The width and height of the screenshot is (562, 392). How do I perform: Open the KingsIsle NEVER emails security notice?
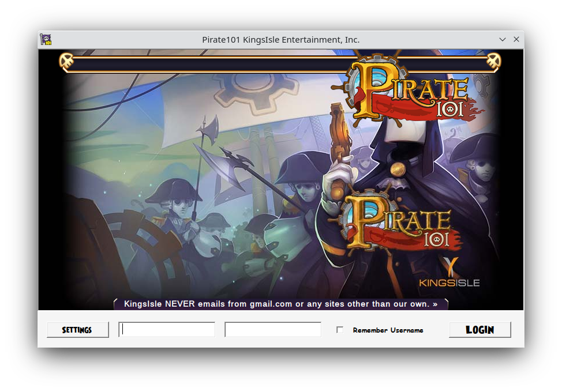point(277,304)
